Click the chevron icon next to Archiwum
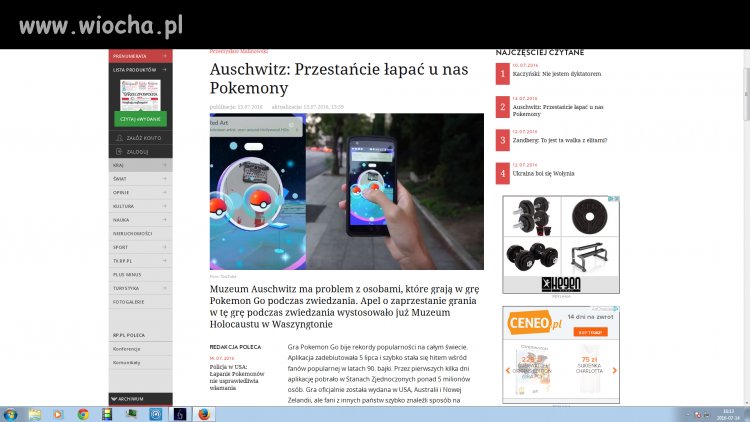750x422 pixels. pos(114,399)
